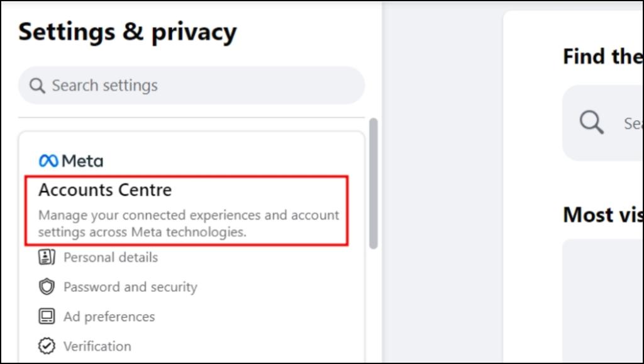Screen dimensions: 644x364
Task: Click Ad preferences entry
Action: 108,316
